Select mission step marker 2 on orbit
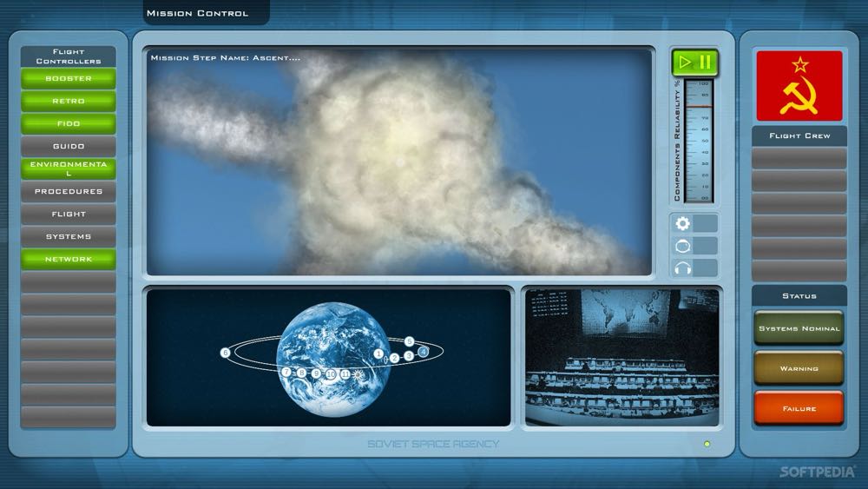This screenshot has height=489, width=868. (x=394, y=358)
